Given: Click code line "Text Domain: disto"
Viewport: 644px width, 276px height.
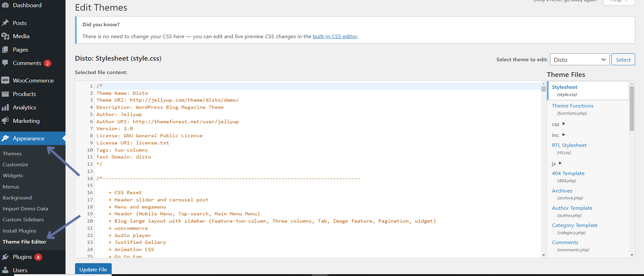Looking at the screenshot, I should pos(123,157).
